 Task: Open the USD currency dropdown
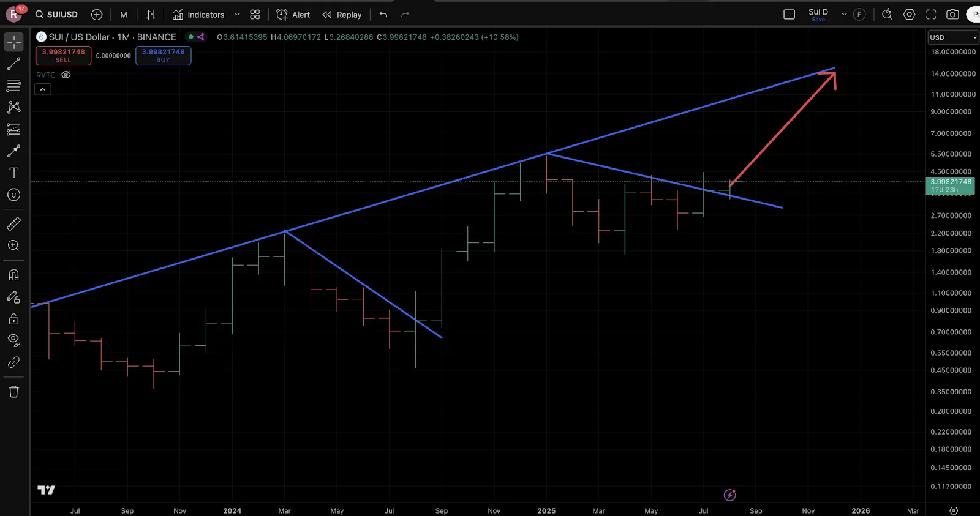pyautogui.click(x=953, y=37)
